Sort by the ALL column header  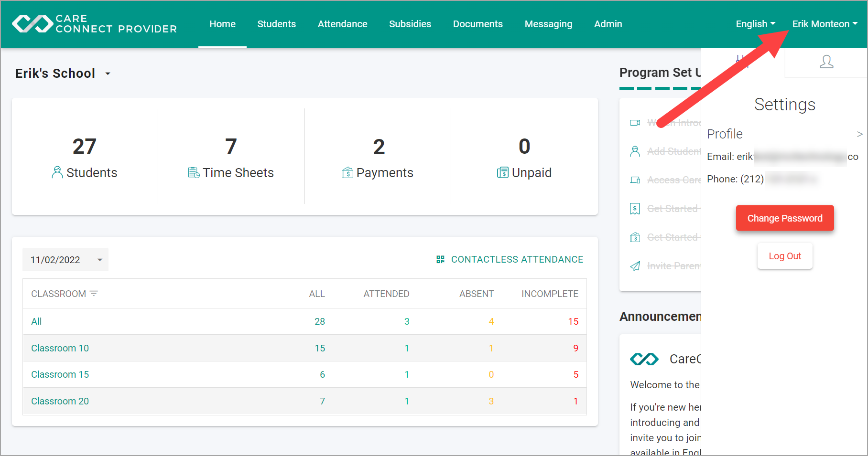click(316, 294)
